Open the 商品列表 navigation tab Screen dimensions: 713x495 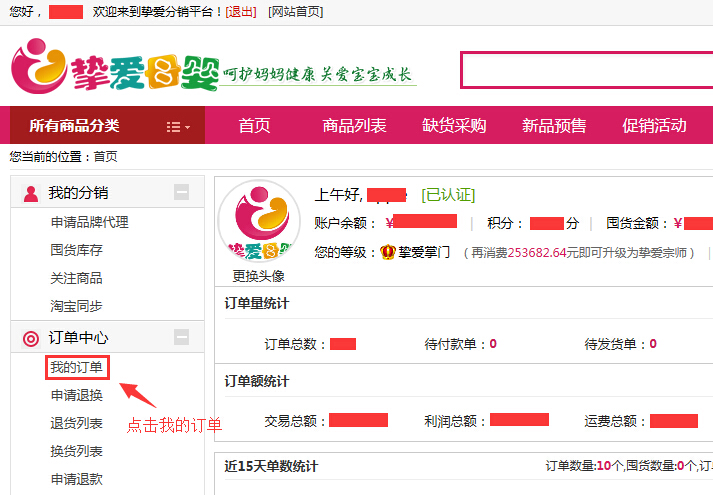354,126
